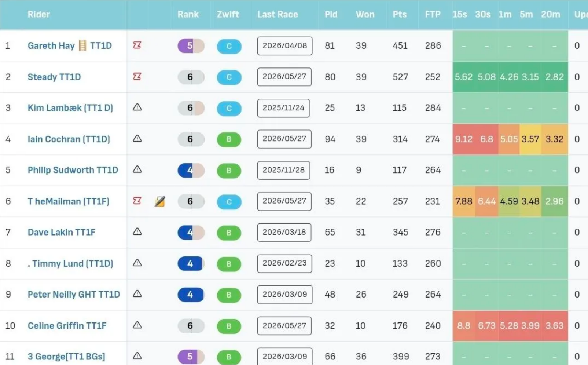This screenshot has height=365, width=588.
Task: Open last race 2026/05/27 for Iain Cochran
Action: point(284,139)
